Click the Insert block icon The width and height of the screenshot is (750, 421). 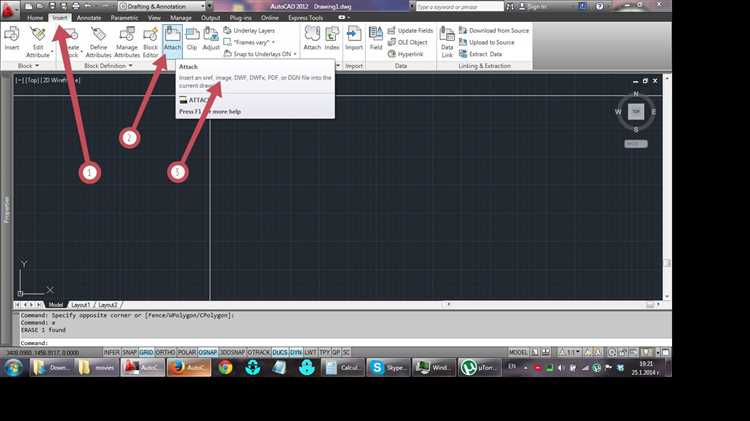tap(11, 38)
